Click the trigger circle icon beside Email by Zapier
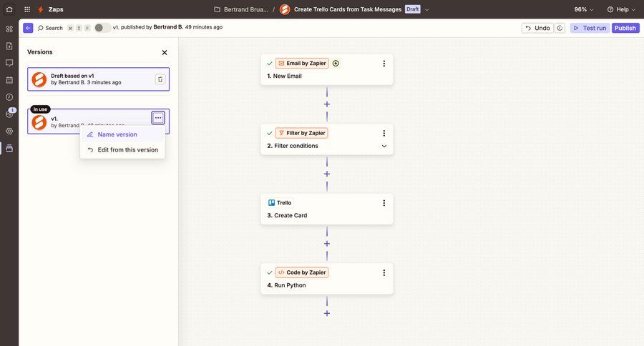Screen dimensions: 644x346 (x=336, y=63)
